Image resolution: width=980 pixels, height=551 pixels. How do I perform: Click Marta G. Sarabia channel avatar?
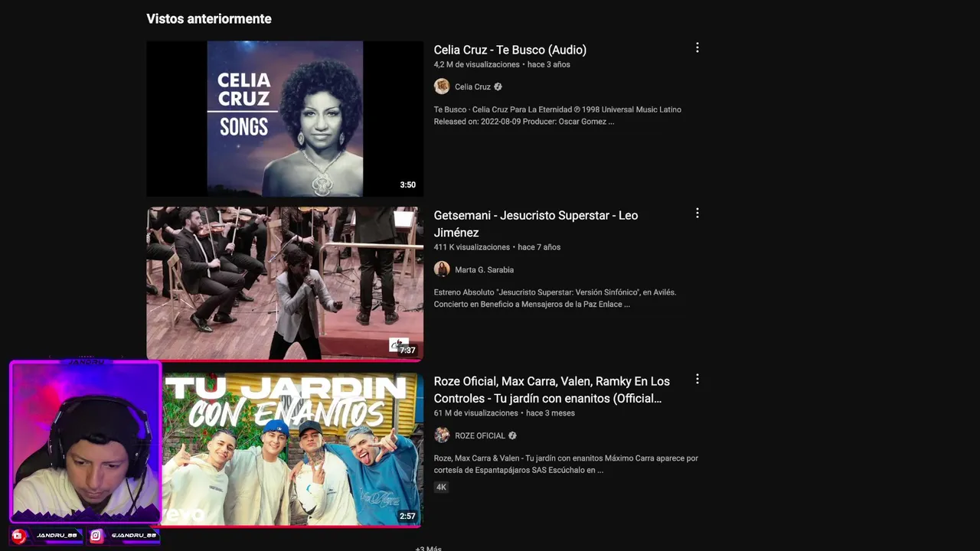tap(442, 269)
